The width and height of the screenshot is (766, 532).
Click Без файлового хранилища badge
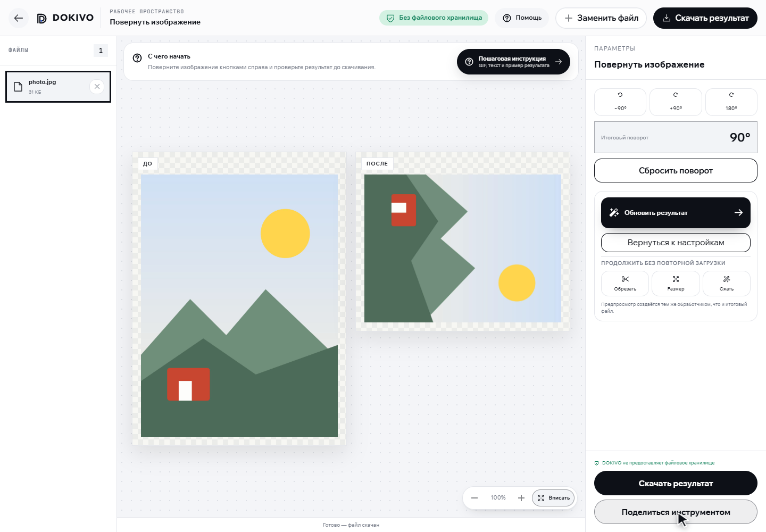click(x=434, y=18)
